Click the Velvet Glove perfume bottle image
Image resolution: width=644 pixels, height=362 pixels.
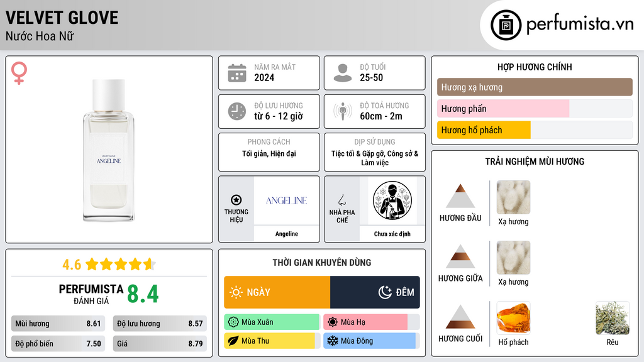coord(108,150)
